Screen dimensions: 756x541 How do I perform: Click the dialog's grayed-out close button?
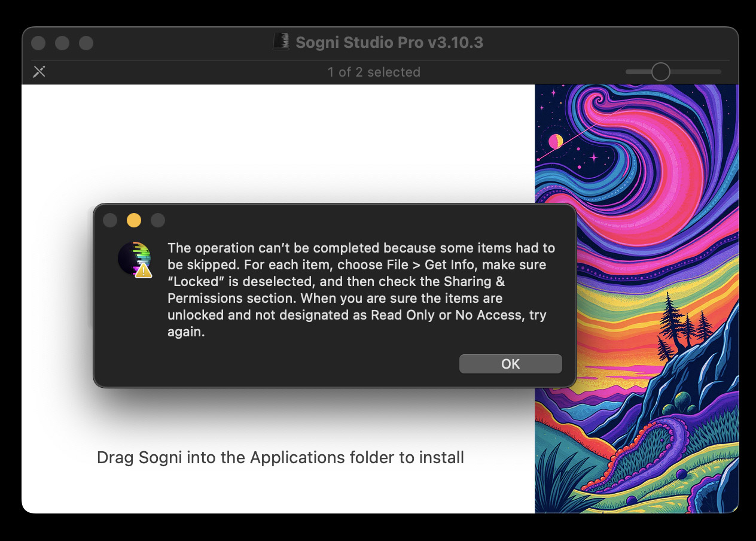click(x=110, y=220)
